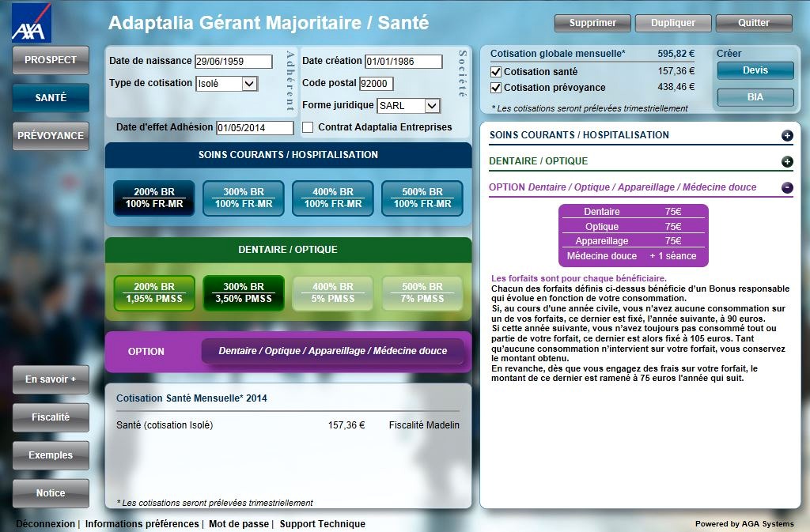Screen dimensions: 810x532
Task: Click the Fiscalité Madelin text
Action: [424, 425]
